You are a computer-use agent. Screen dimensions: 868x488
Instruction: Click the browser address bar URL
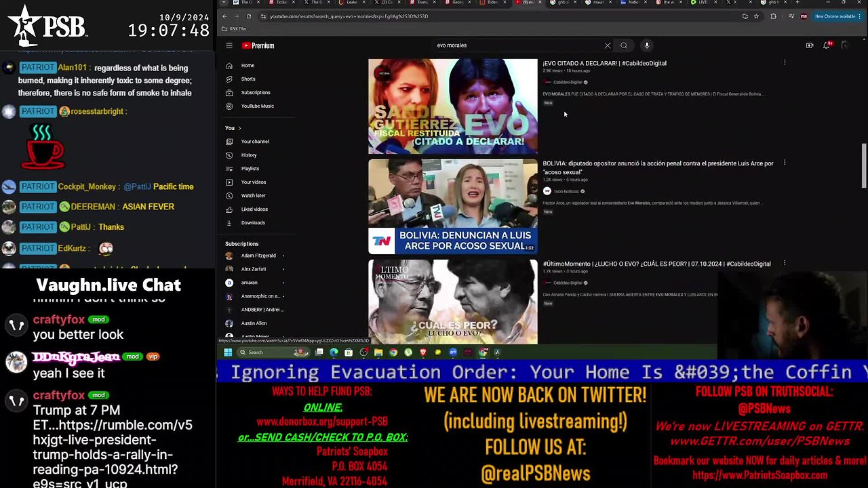point(349,16)
